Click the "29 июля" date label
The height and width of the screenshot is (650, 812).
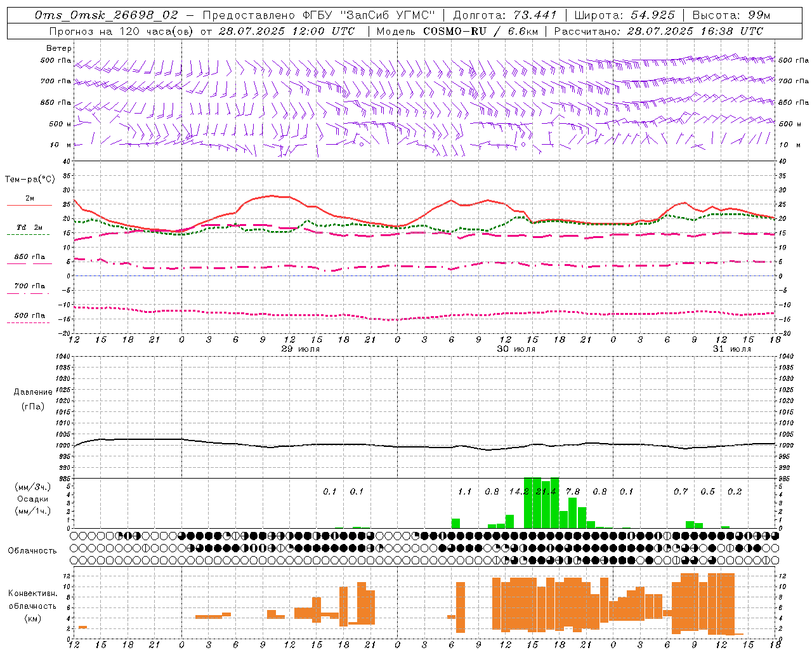(x=301, y=349)
